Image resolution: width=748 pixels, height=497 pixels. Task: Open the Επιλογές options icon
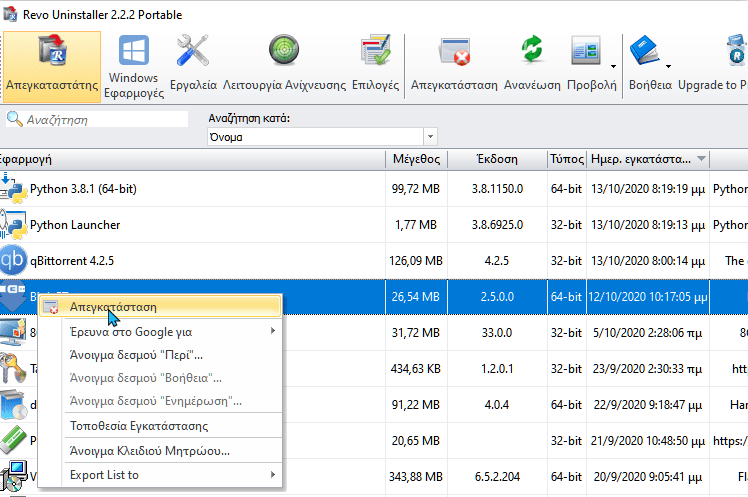point(375,50)
